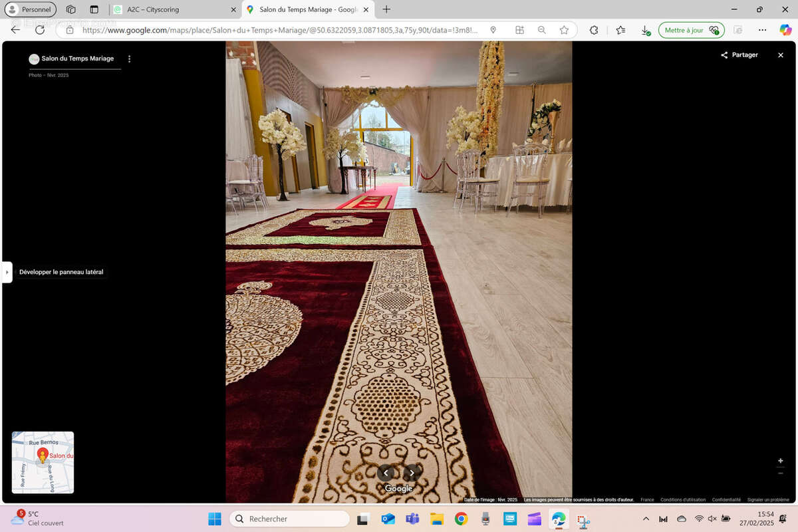Go to the next photo
Image resolution: width=798 pixels, height=532 pixels.
(x=412, y=473)
